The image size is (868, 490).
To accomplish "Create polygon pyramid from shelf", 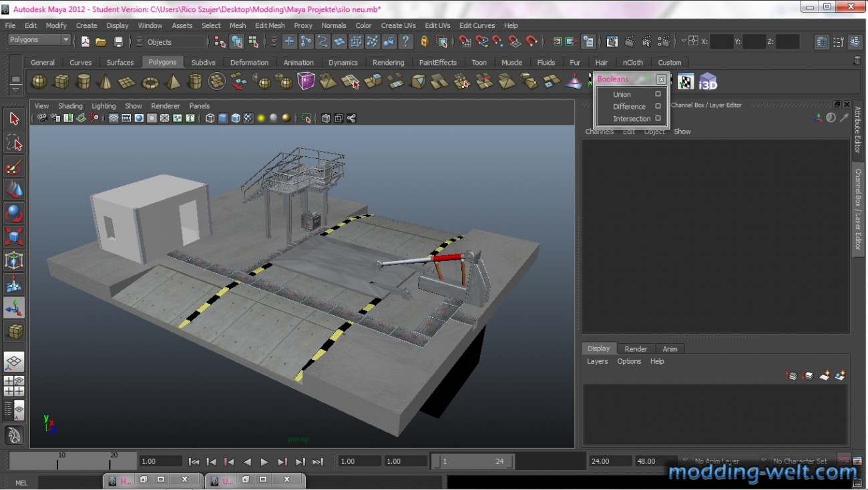I will (x=173, y=82).
